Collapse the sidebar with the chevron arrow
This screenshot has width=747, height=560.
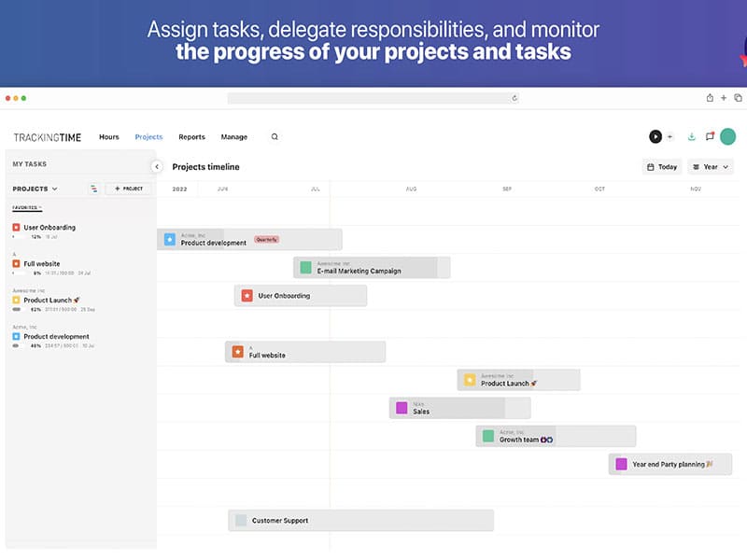click(157, 166)
